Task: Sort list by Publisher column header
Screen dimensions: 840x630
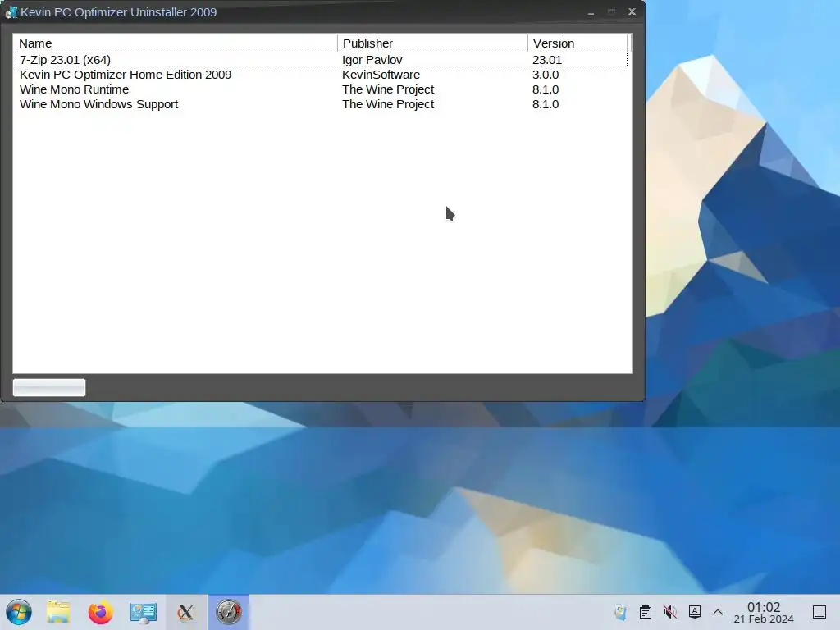Action: click(432, 43)
